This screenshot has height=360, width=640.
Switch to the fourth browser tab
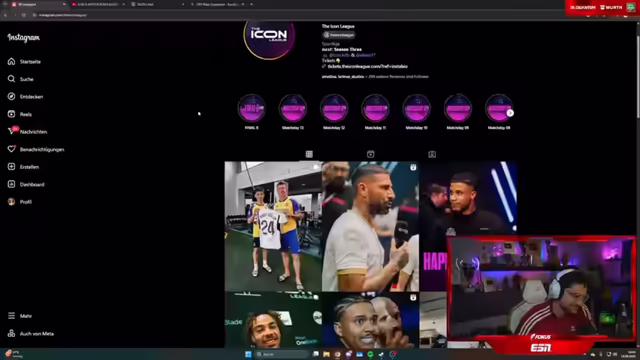click(217, 4)
